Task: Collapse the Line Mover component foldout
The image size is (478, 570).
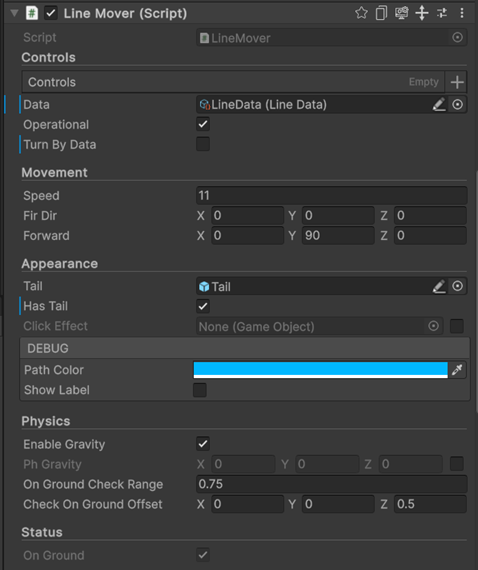Action: 14,13
